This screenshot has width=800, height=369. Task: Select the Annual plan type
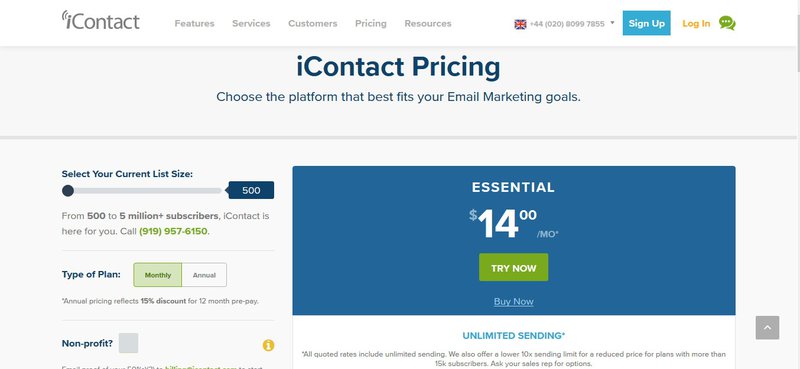[x=204, y=275]
